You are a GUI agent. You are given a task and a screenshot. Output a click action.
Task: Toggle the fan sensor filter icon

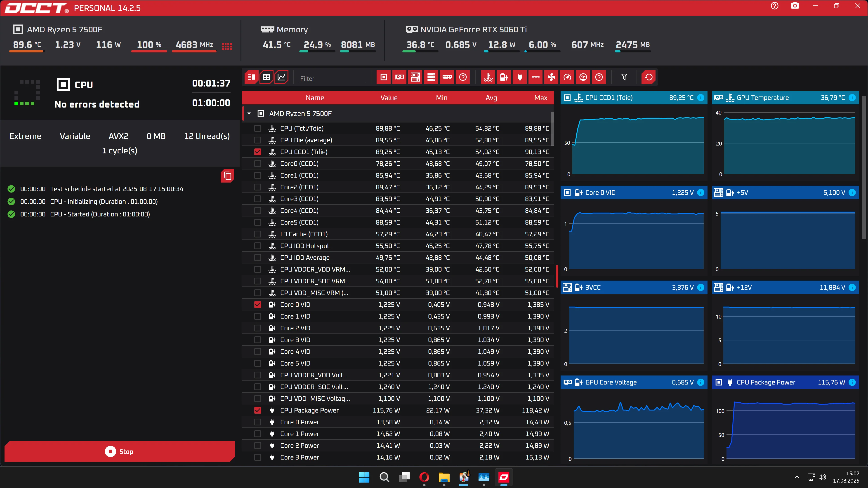(551, 77)
